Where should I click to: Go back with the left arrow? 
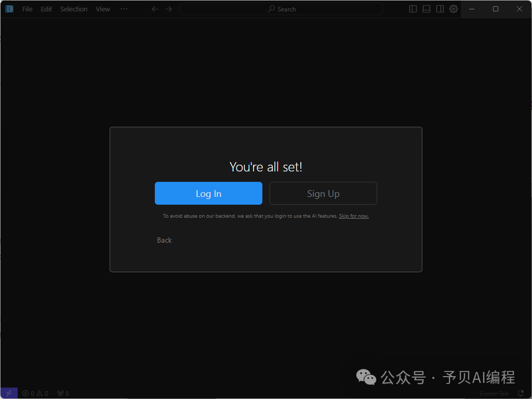(155, 9)
